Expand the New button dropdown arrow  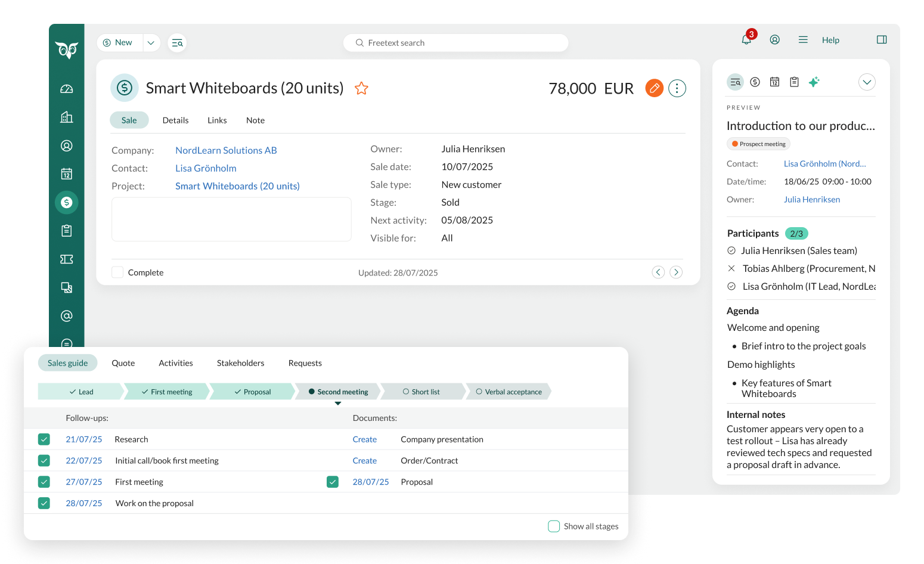(151, 43)
